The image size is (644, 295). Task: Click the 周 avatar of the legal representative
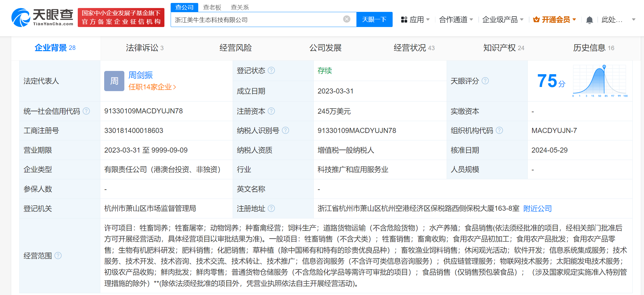[x=114, y=81]
